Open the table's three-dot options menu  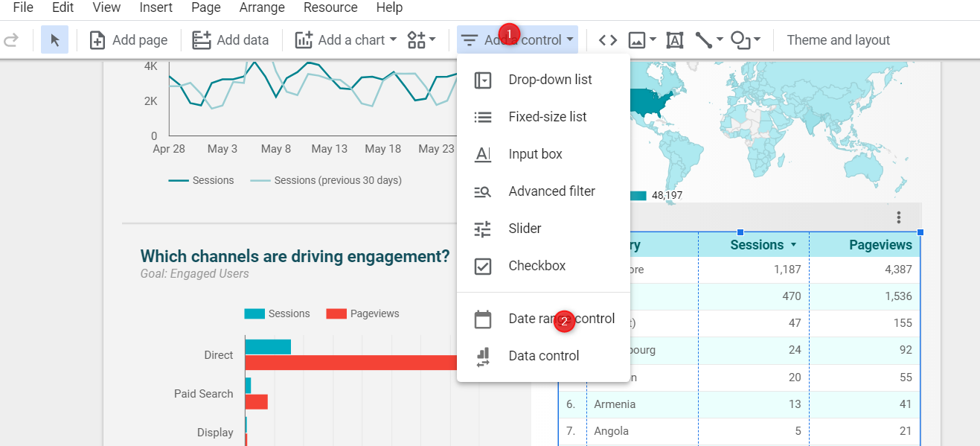899,217
